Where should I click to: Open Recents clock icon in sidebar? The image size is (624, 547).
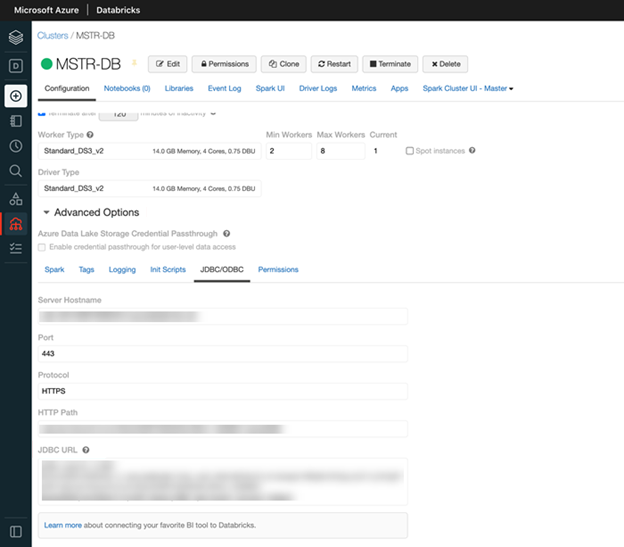point(15,146)
